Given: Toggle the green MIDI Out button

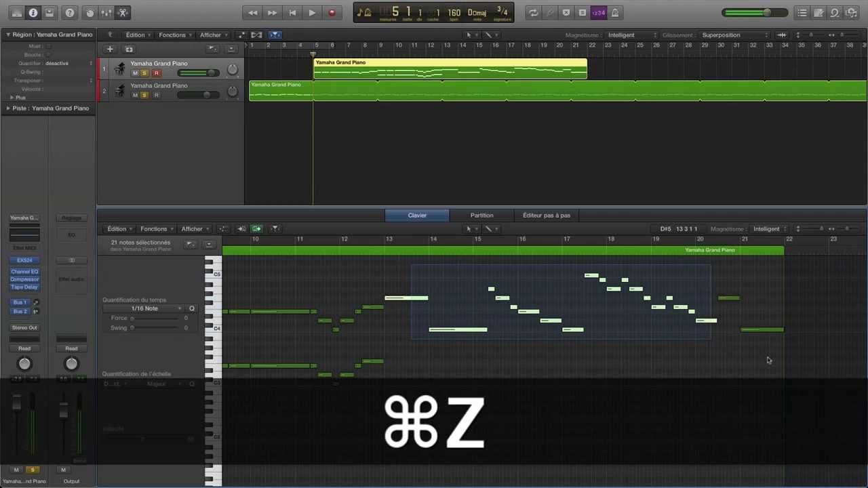Looking at the screenshot, I should click(256, 229).
